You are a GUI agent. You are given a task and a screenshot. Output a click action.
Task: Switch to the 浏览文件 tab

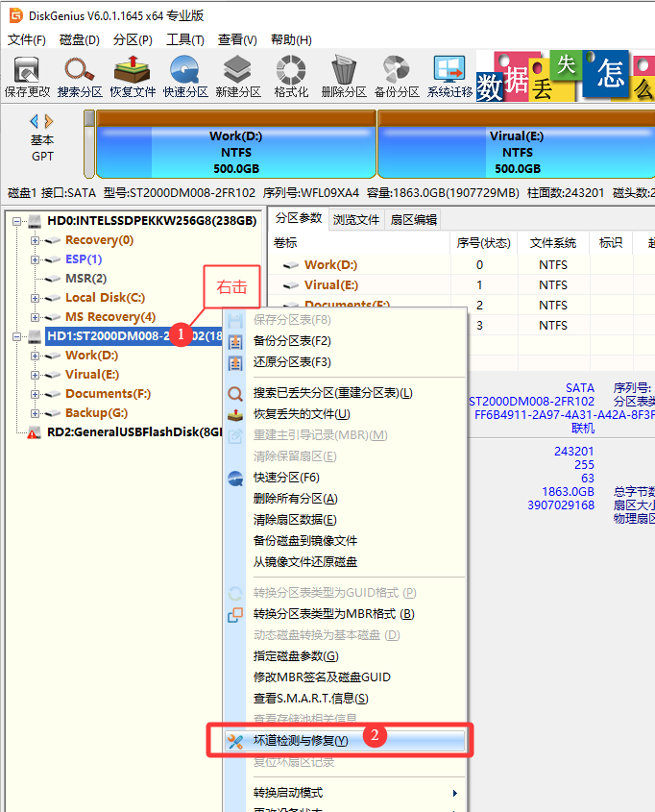[356, 219]
